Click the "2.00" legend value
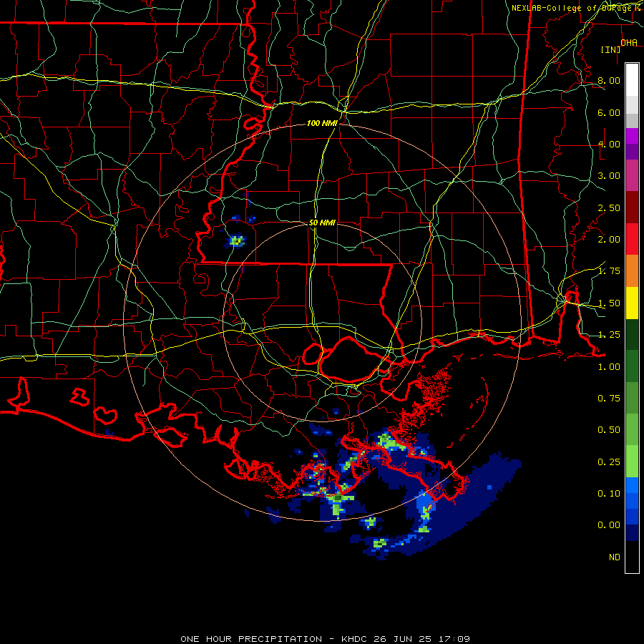The height and width of the screenshot is (644, 644). point(609,240)
